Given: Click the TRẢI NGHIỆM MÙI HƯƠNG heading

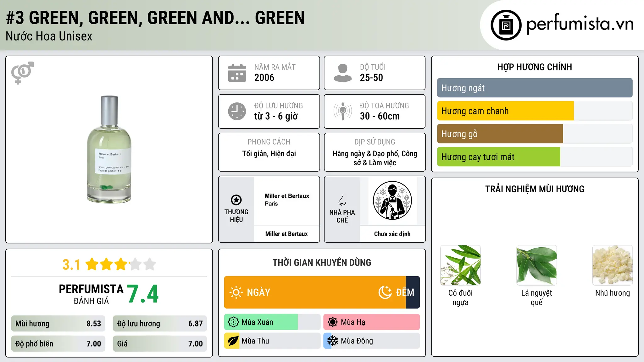Looking at the screenshot, I should (535, 189).
